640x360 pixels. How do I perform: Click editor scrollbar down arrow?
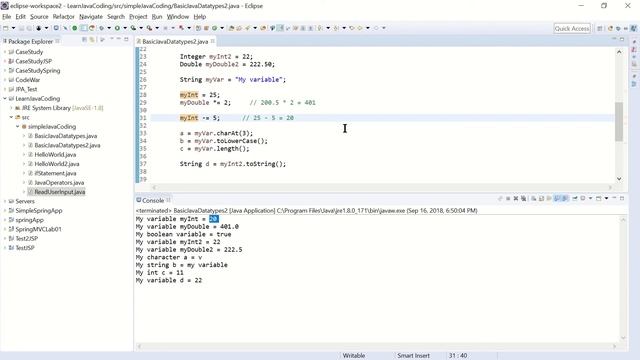click(619, 179)
